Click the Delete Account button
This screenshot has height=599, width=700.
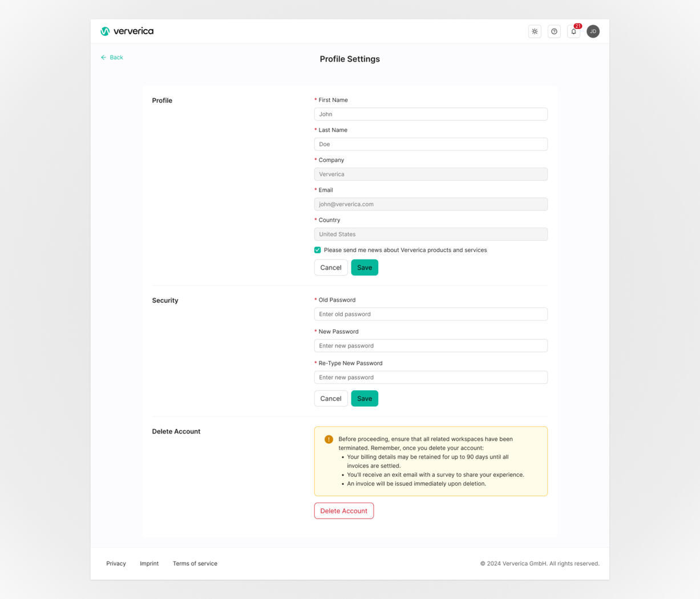(343, 511)
